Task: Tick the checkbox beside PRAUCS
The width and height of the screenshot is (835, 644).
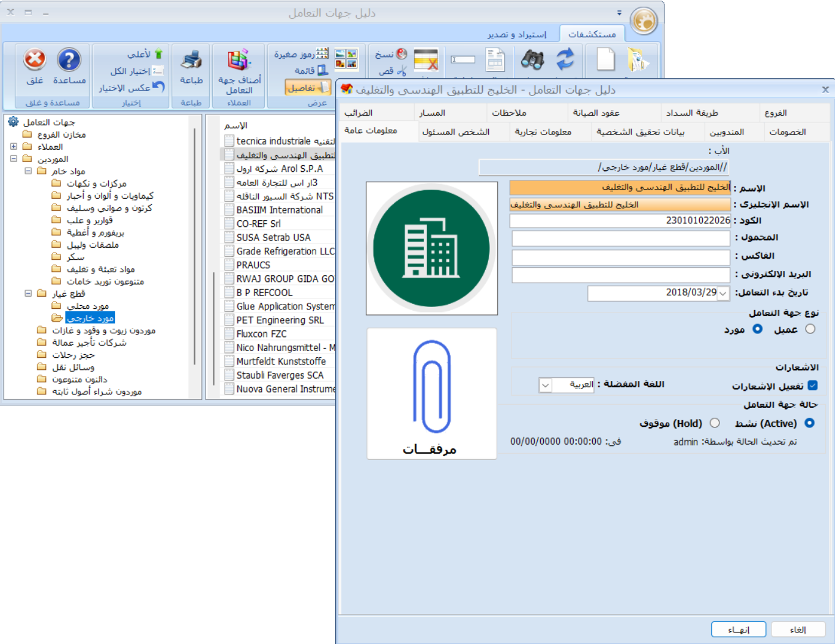Action: [229, 265]
